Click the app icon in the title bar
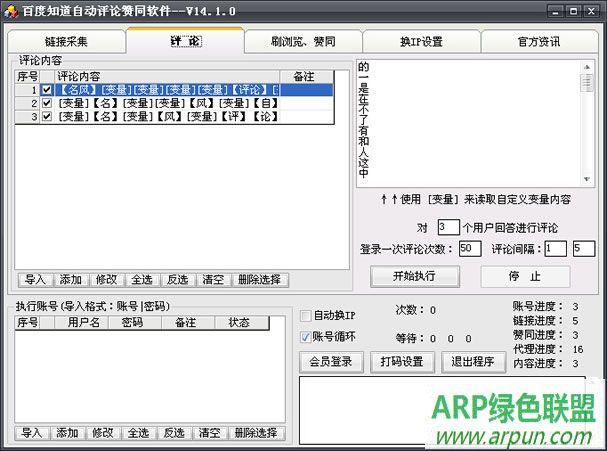Viewport: 607px width, 451px height. (11, 10)
